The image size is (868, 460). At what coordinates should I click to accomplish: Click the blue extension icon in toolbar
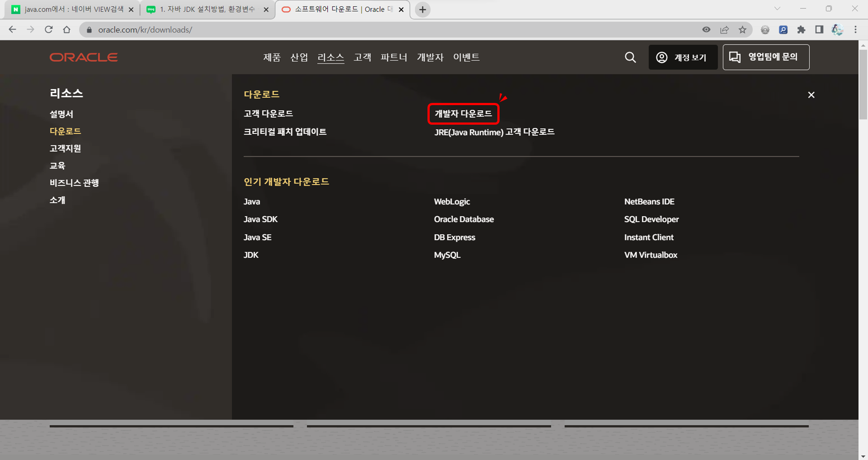pos(783,30)
